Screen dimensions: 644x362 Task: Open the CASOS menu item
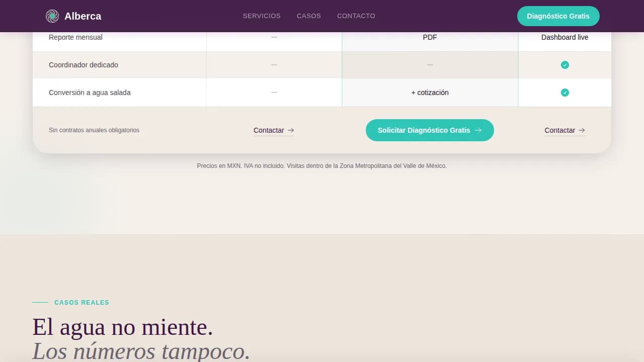(x=309, y=16)
